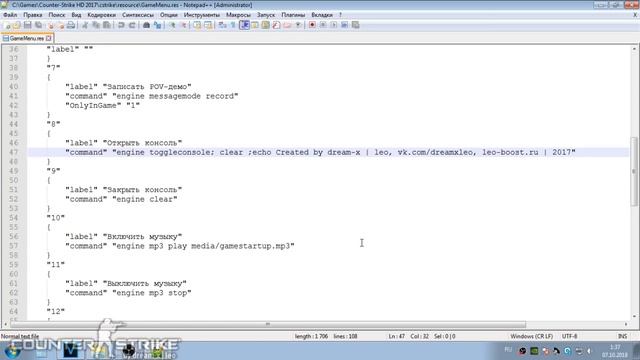The height and width of the screenshot is (360, 640).
Task: Click the Close All toolbar icon
Action: pyautogui.click(x=61, y=25)
